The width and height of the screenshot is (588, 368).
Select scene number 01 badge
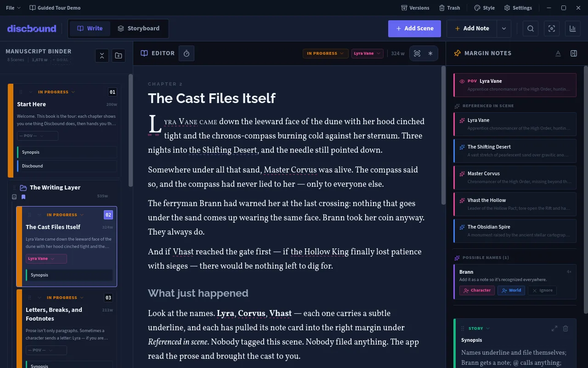112,92
